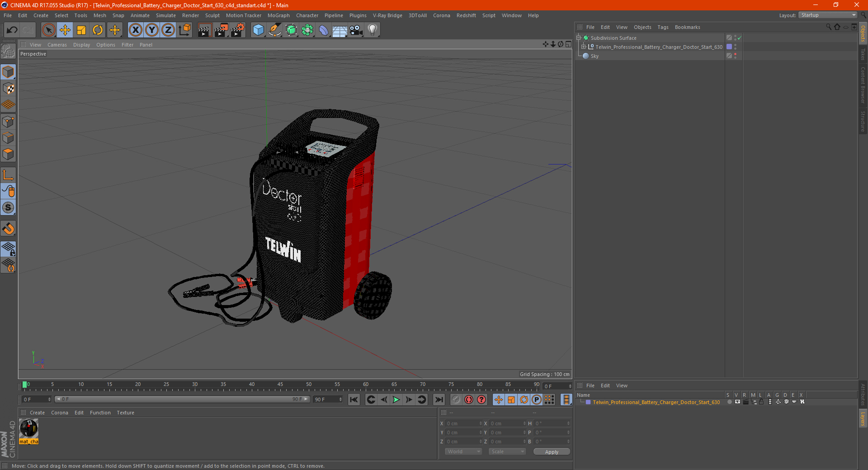The image size is (868, 470).
Task: Open the Light object icon
Action: click(x=373, y=30)
